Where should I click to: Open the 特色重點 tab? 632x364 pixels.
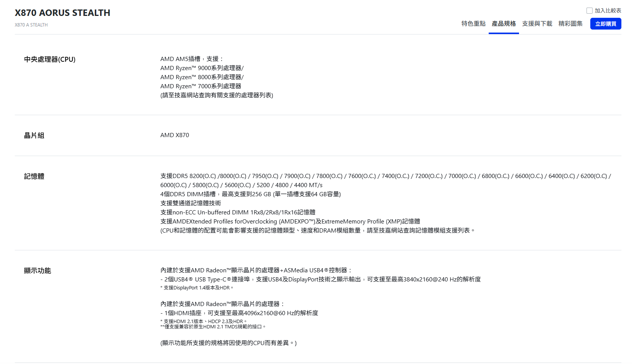tap(473, 23)
